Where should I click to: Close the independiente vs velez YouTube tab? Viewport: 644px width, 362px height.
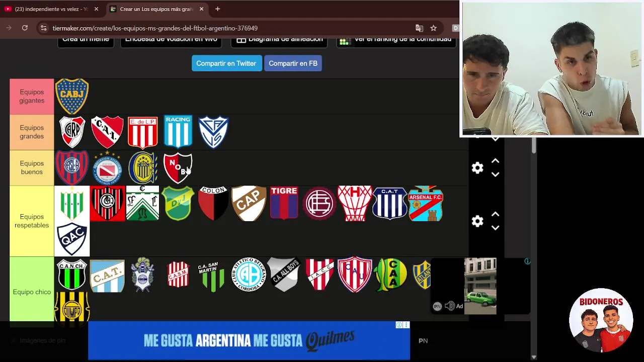click(96, 9)
